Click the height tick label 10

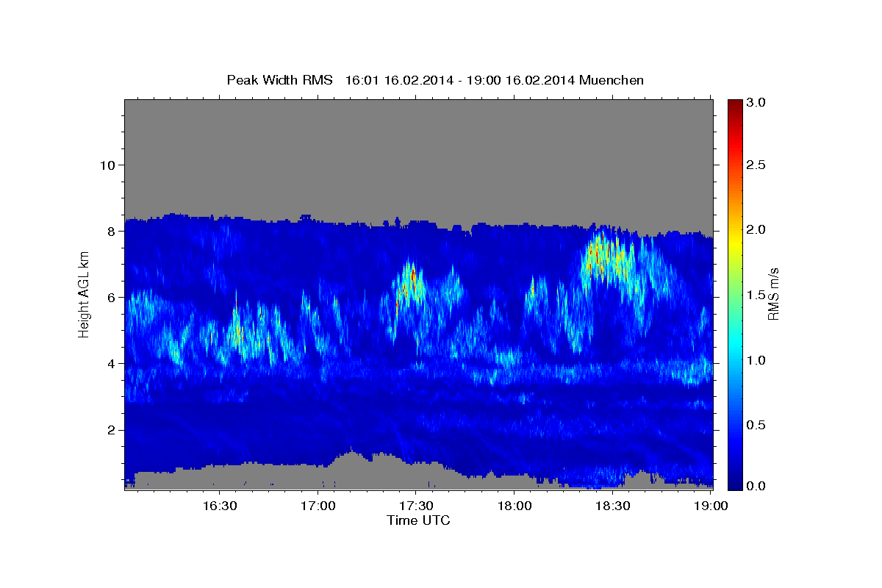coord(107,165)
